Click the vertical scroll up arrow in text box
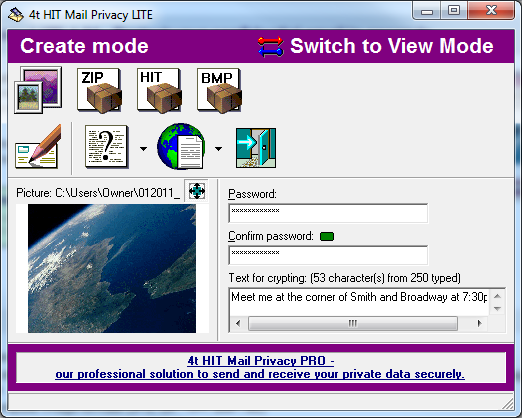Image resolution: width=522 pixels, height=418 pixels. pyautogui.click(x=497, y=296)
